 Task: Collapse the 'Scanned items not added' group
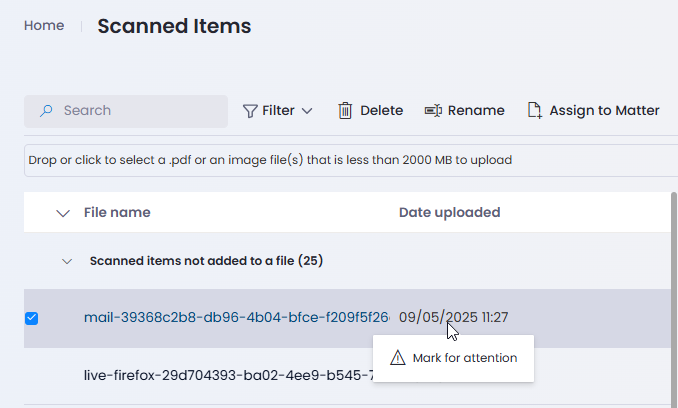[x=67, y=261]
